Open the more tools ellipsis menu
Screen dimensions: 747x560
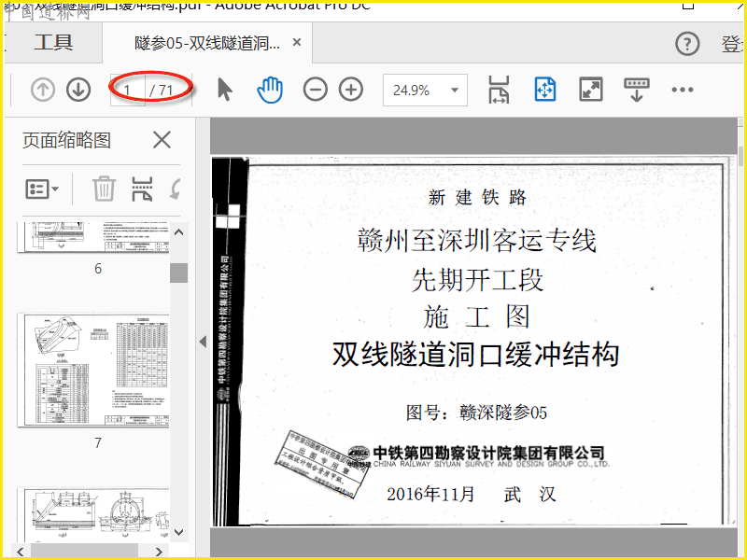coord(683,90)
